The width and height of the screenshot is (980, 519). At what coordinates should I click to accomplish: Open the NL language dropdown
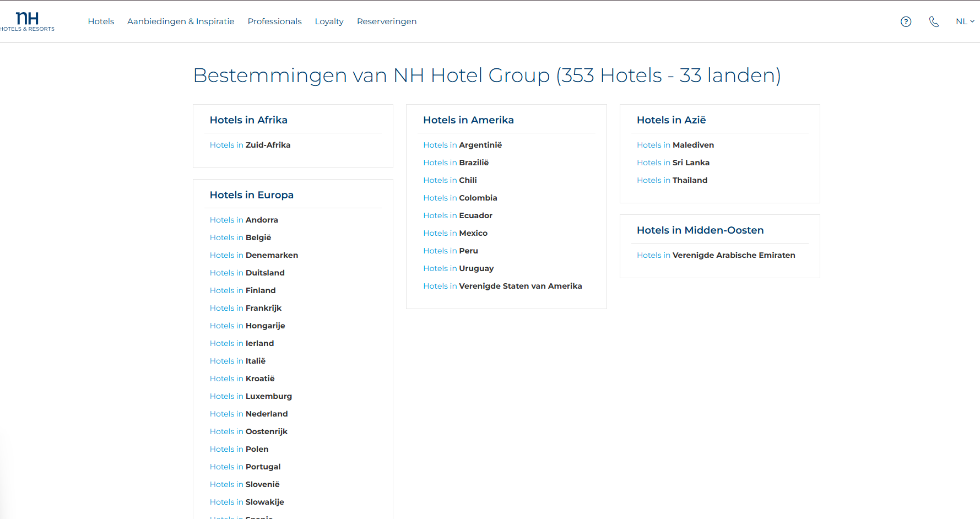click(965, 21)
